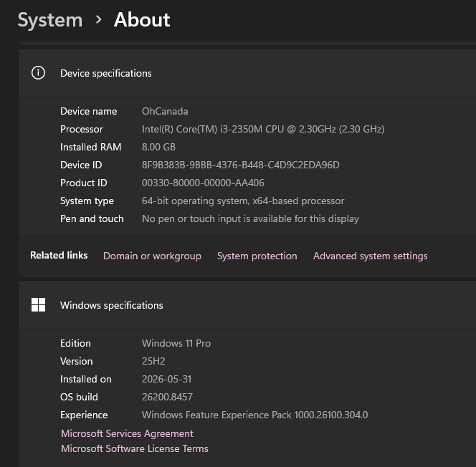Click the Windows specifications logo icon

click(38, 304)
